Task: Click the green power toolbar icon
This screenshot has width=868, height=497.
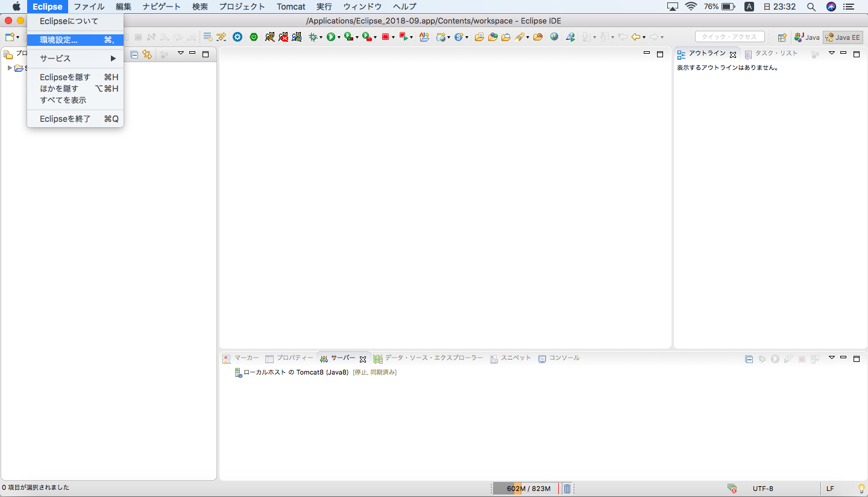Action: pyautogui.click(x=254, y=37)
